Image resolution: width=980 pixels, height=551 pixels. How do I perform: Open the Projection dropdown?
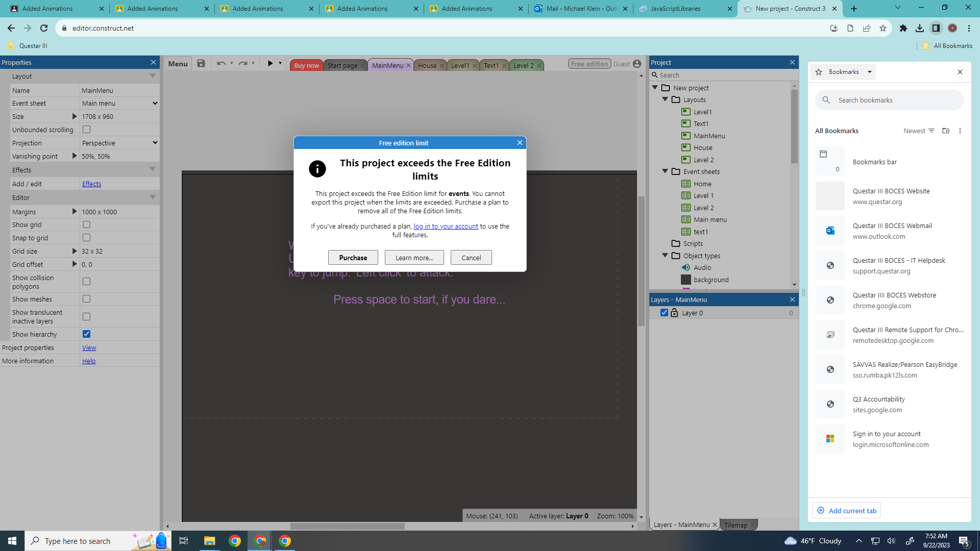tap(119, 143)
